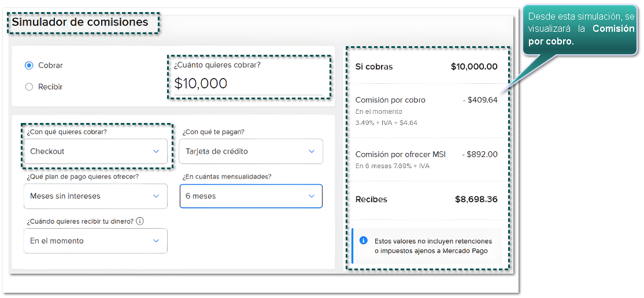
Task: Click the Recibes total amount $8,698.36
Action: pyautogui.click(x=476, y=199)
